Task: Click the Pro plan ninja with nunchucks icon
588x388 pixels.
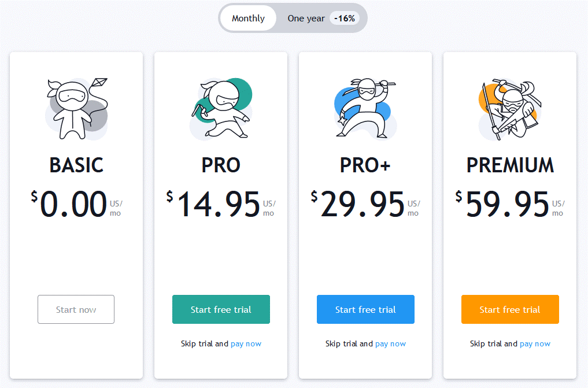Action: (x=221, y=109)
